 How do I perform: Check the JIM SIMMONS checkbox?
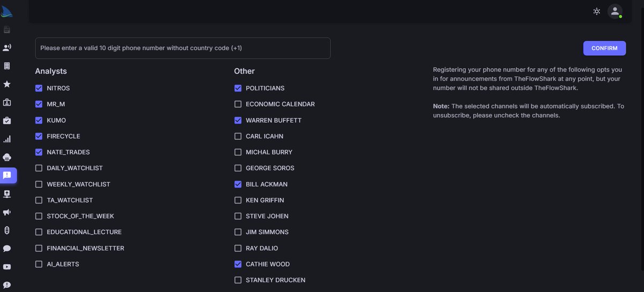(238, 232)
